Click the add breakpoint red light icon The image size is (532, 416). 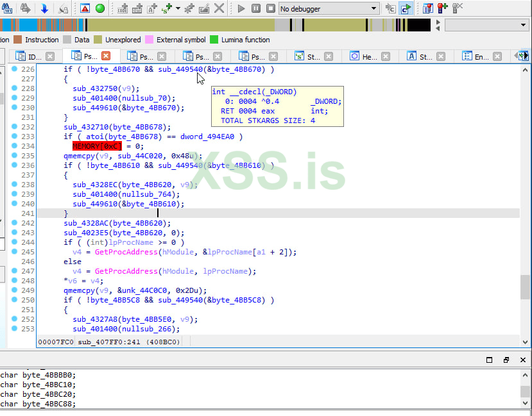(442, 8)
